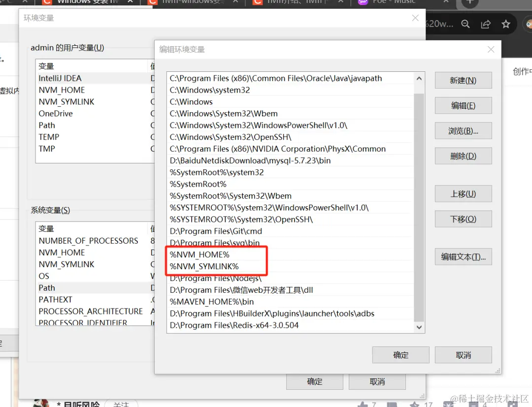Select NVM_HOME in user variables
The height and width of the screenshot is (407, 532).
(95, 90)
